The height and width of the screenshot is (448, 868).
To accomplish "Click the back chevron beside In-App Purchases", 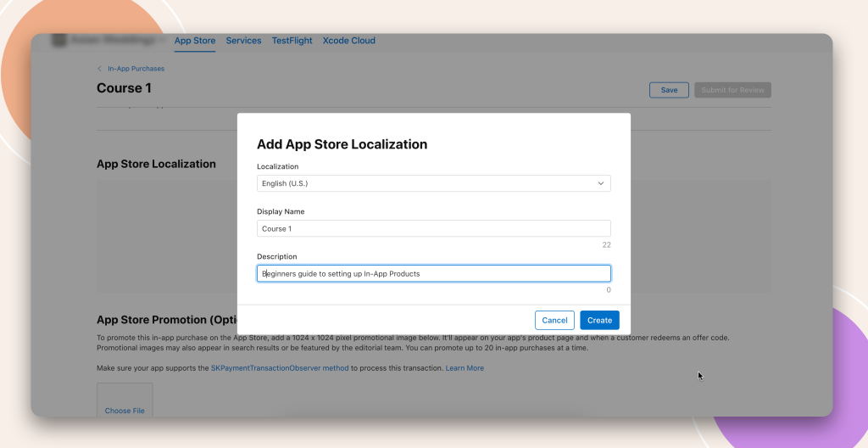I will tap(100, 69).
